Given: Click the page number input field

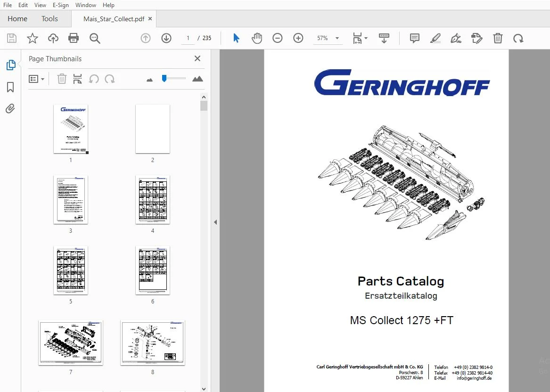Looking at the screenshot, I should (188, 38).
